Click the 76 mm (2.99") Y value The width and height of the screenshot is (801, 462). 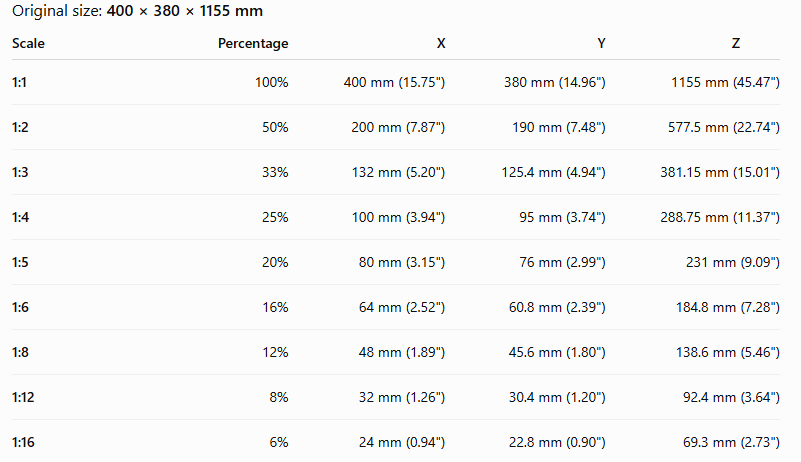[x=562, y=262]
